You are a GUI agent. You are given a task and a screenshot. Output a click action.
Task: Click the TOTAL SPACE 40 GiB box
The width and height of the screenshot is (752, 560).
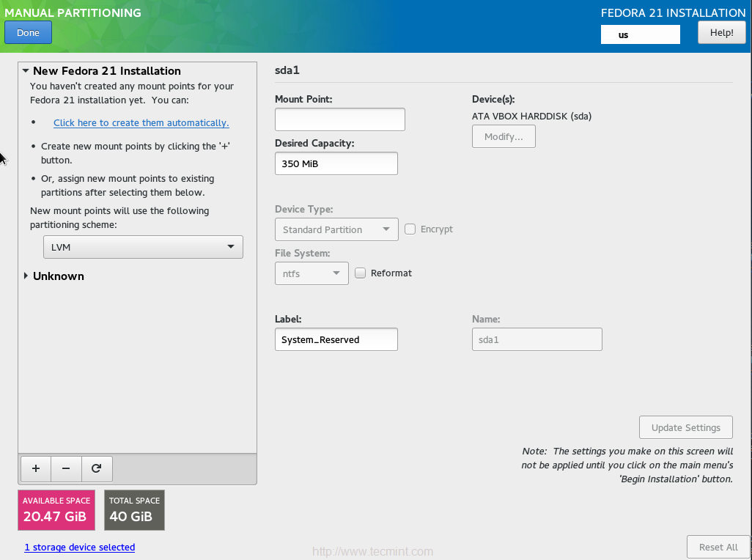pyautogui.click(x=134, y=510)
